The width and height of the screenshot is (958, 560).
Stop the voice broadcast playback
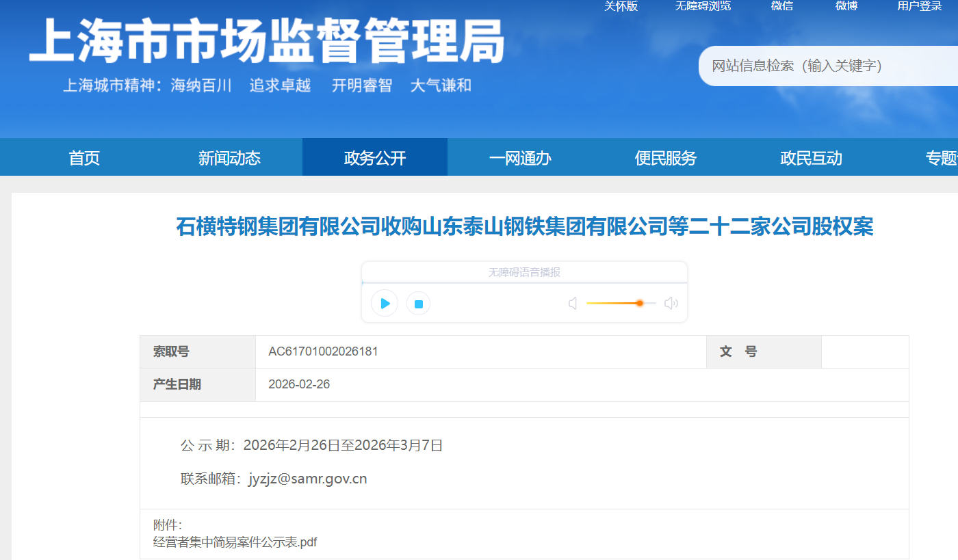(418, 304)
